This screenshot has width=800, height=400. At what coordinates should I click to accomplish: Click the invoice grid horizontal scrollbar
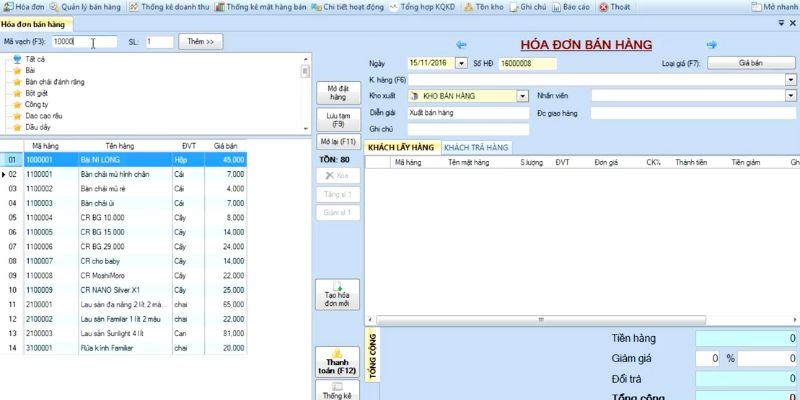point(541,320)
